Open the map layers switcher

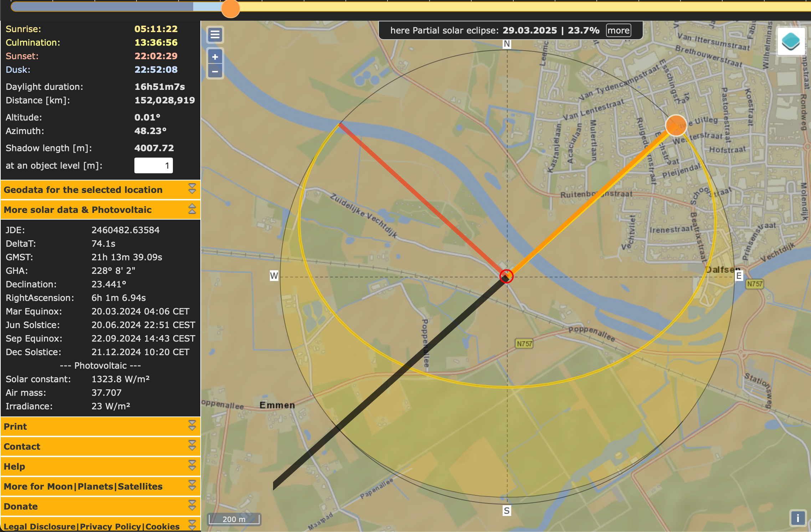791,41
